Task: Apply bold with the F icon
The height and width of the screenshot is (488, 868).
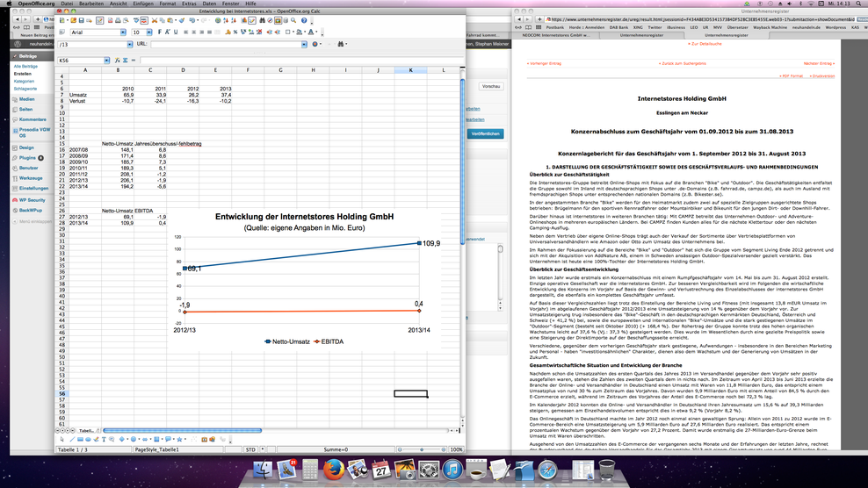Action: [x=160, y=32]
